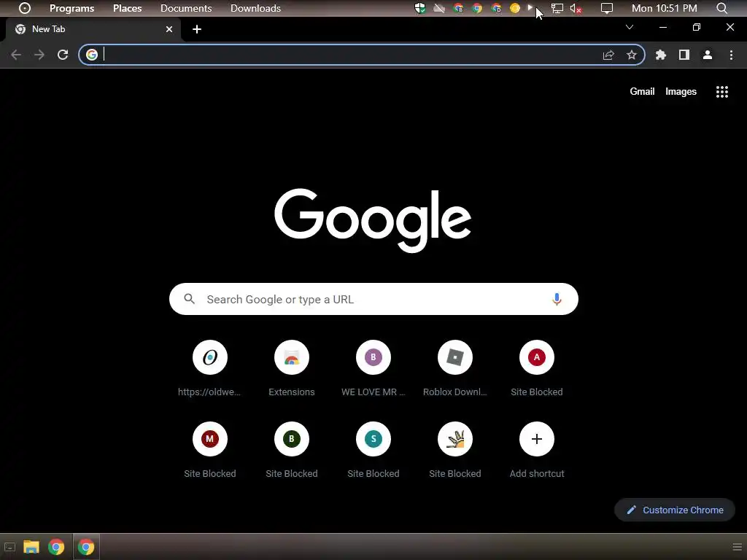The width and height of the screenshot is (747, 560).
Task: Open the Gmail link
Action: [642, 91]
